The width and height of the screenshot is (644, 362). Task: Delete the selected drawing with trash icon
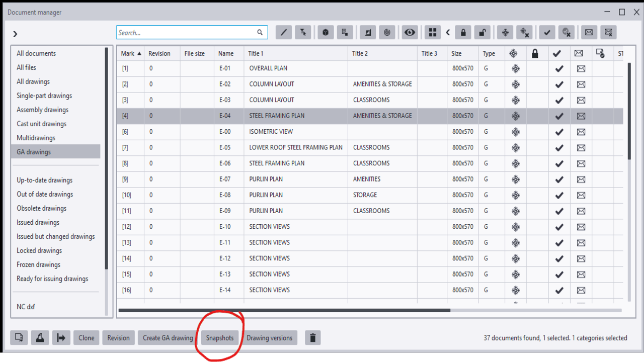click(312, 338)
